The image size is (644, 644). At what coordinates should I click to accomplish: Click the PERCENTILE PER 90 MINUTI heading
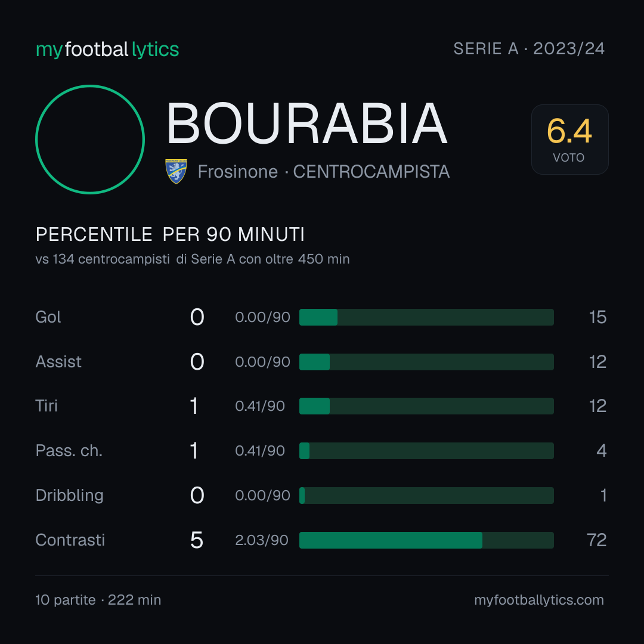tap(170, 234)
